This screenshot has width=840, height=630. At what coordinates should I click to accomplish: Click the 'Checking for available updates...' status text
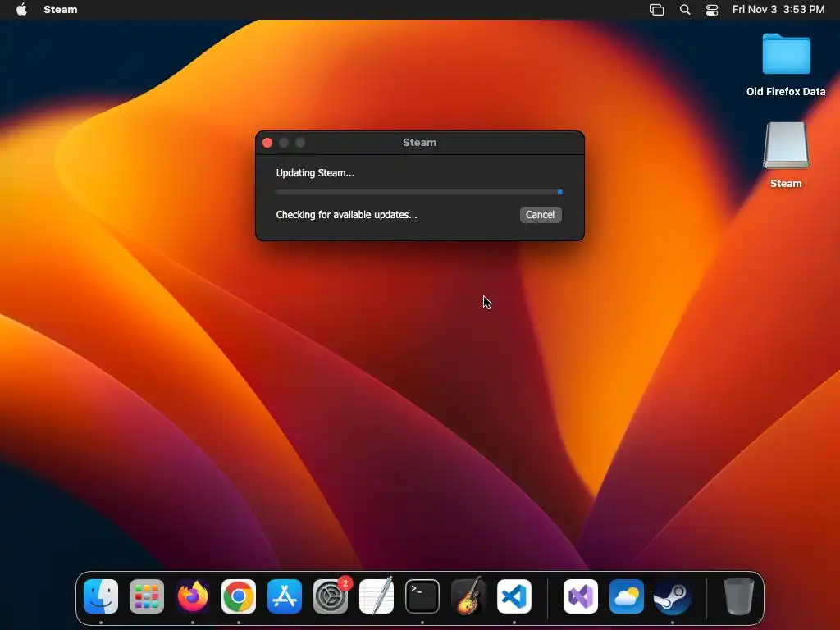(x=346, y=215)
